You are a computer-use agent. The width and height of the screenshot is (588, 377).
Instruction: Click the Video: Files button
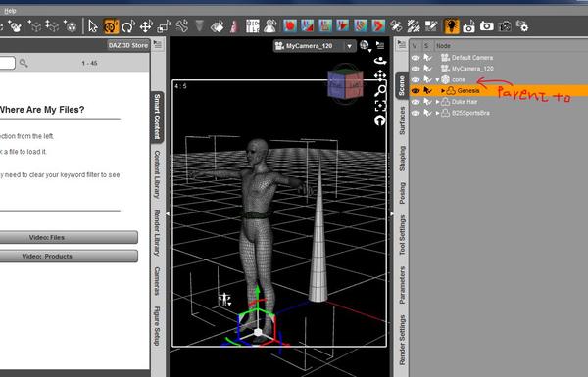pos(68,237)
